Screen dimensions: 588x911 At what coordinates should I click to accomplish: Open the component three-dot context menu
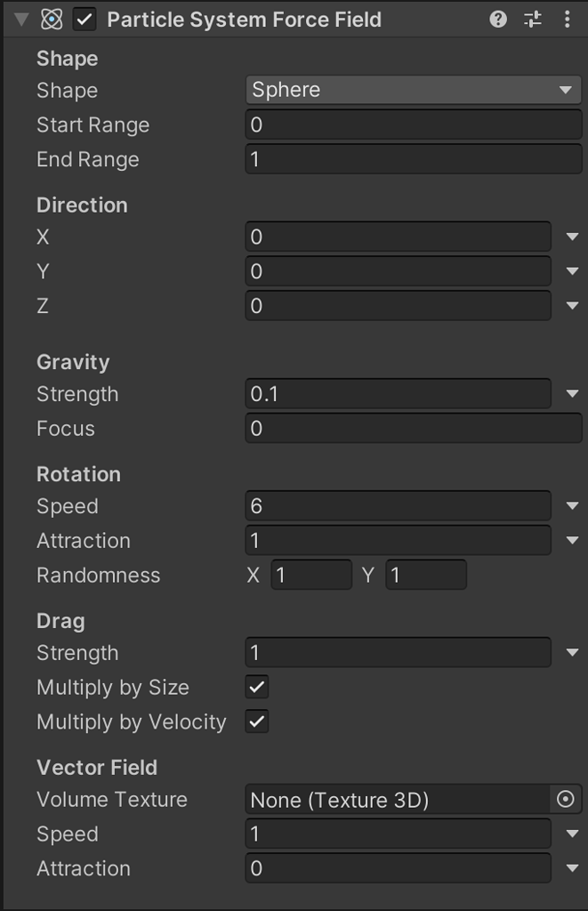pos(567,20)
